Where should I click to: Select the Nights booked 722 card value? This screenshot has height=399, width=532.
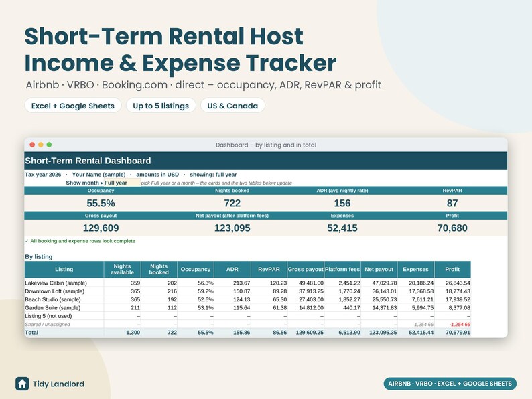click(232, 203)
